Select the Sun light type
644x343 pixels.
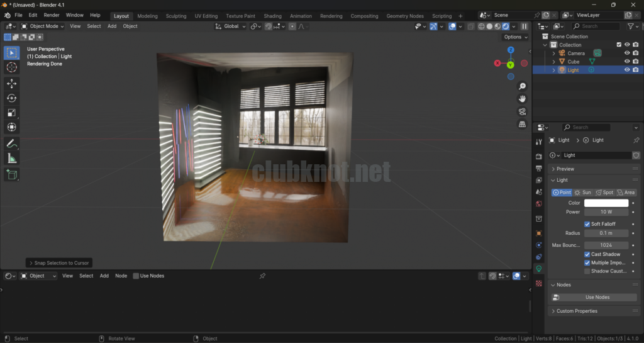click(x=582, y=193)
